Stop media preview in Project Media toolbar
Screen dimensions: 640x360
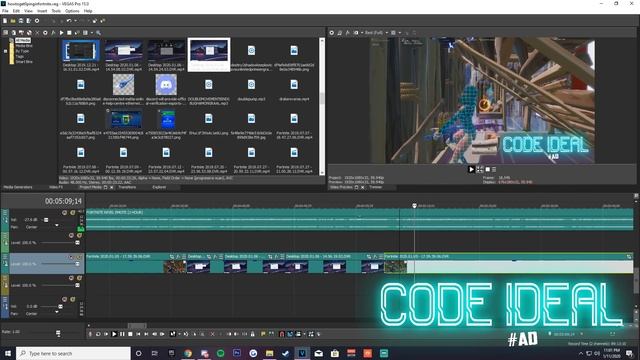click(69, 33)
